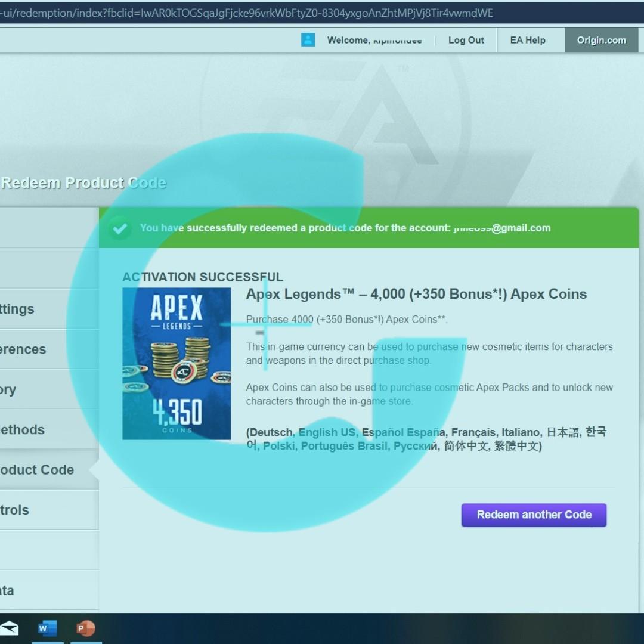
Task: Click the browser address bar URL
Action: coord(246,13)
